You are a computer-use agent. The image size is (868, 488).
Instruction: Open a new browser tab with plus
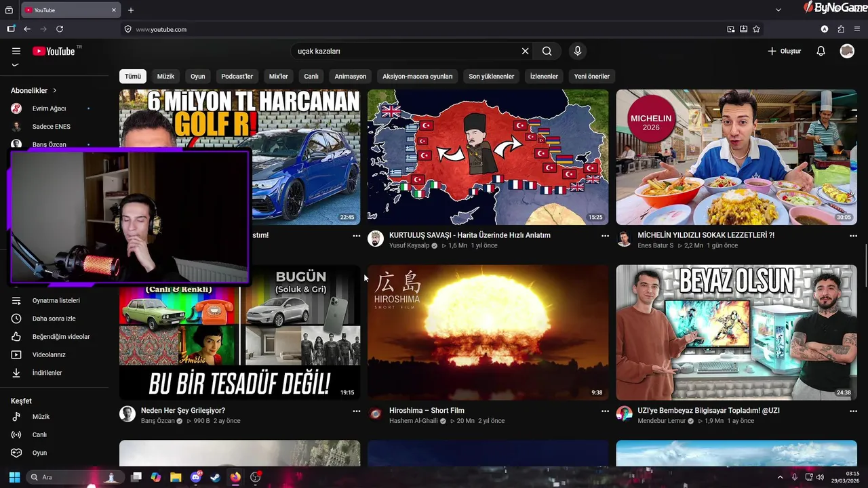click(x=131, y=10)
